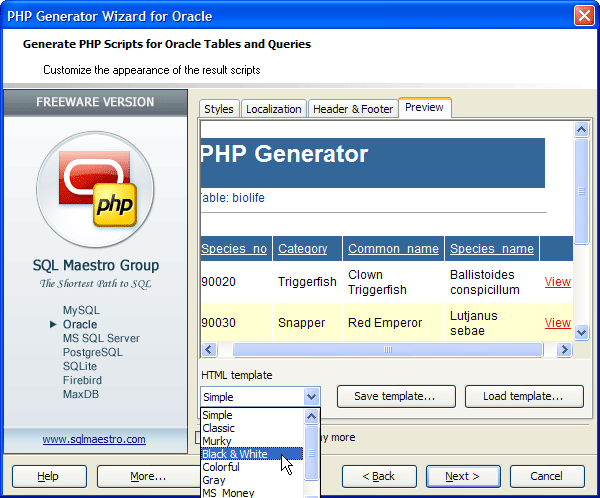This screenshot has height=498, width=600.
Task: Click the table: biolife caption text
Action: [x=233, y=198]
